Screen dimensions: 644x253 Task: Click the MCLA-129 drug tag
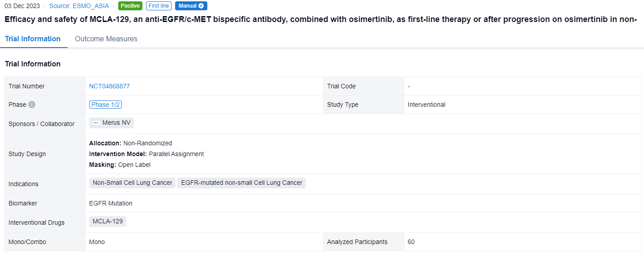pos(107,222)
